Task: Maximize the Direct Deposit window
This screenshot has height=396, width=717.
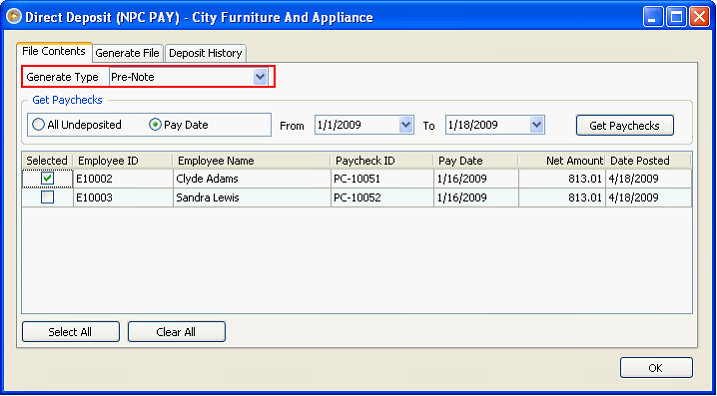Action: (676, 17)
